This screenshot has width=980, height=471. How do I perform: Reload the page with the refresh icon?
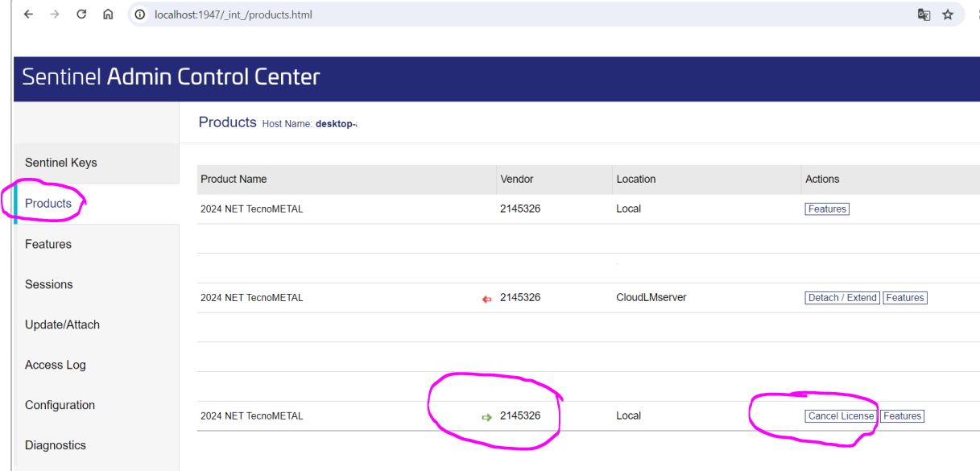point(81,14)
